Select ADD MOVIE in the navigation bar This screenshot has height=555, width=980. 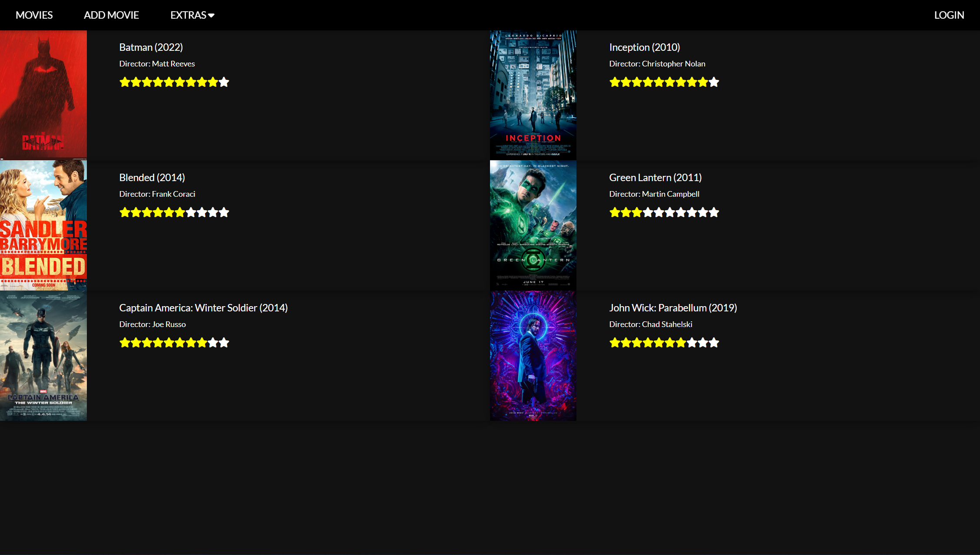111,15
